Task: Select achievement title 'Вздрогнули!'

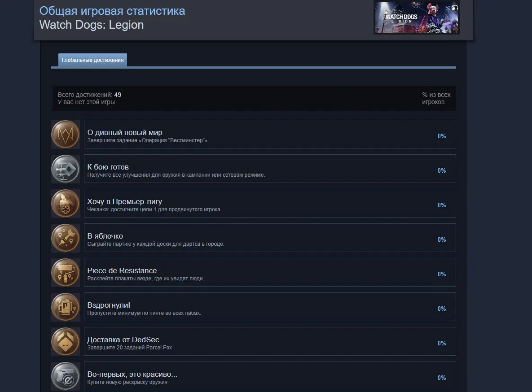Action: click(109, 305)
